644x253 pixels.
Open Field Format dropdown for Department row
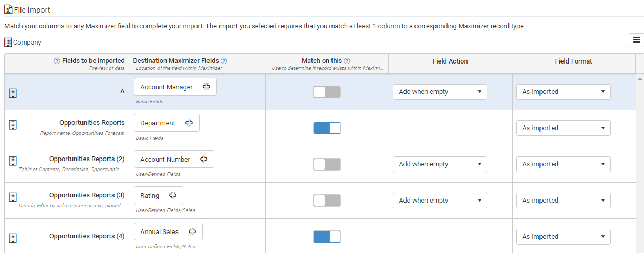tap(564, 128)
